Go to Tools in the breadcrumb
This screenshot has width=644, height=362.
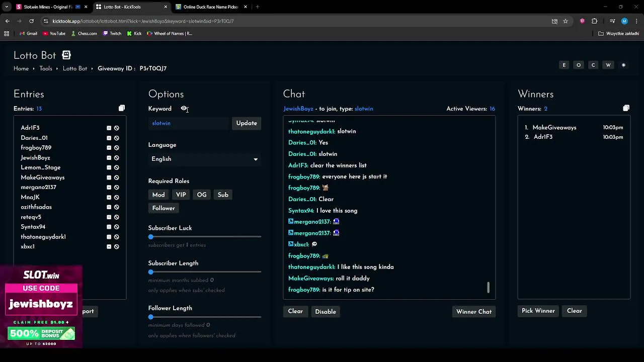coord(46,68)
